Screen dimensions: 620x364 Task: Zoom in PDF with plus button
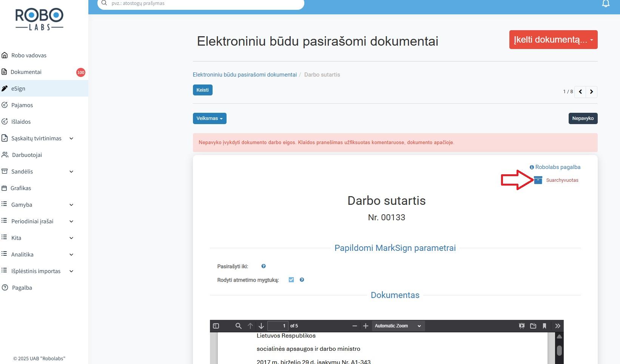366,326
